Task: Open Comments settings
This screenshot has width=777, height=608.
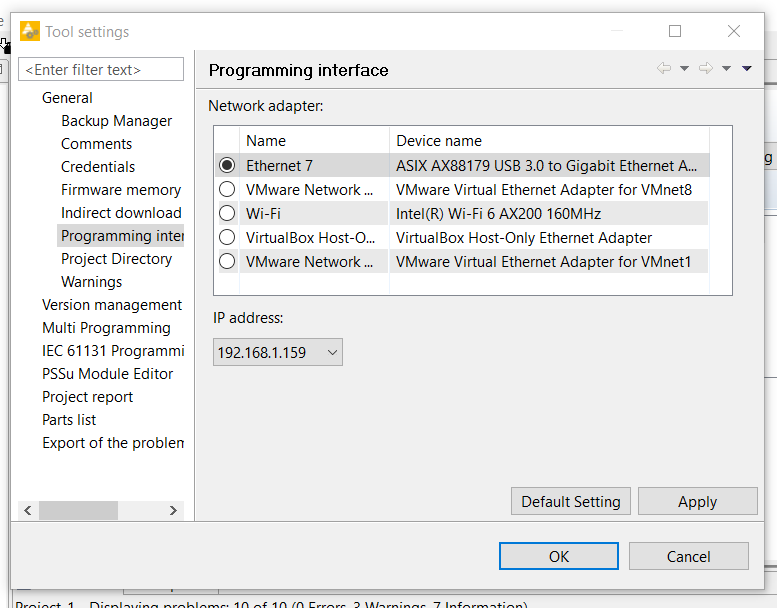Action: point(97,144)
